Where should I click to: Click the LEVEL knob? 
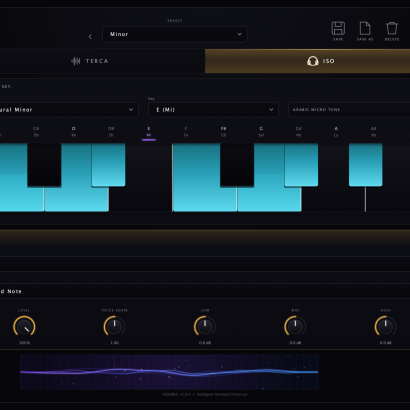[24, 326]
